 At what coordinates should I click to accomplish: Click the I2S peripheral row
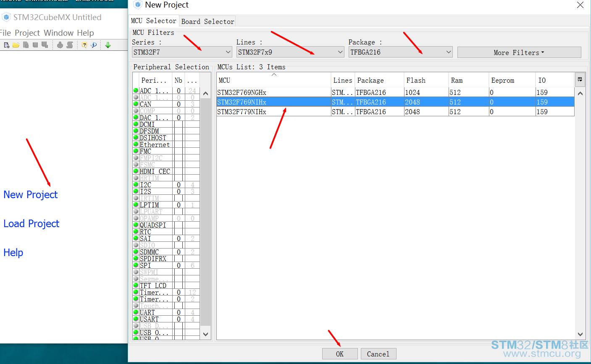(166, 191)
